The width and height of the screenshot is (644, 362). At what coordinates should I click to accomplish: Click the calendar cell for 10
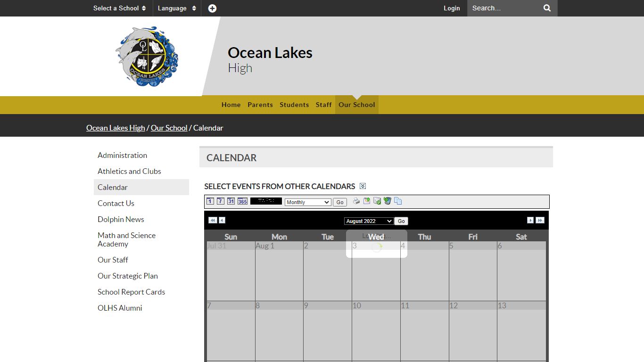[376, 331]
